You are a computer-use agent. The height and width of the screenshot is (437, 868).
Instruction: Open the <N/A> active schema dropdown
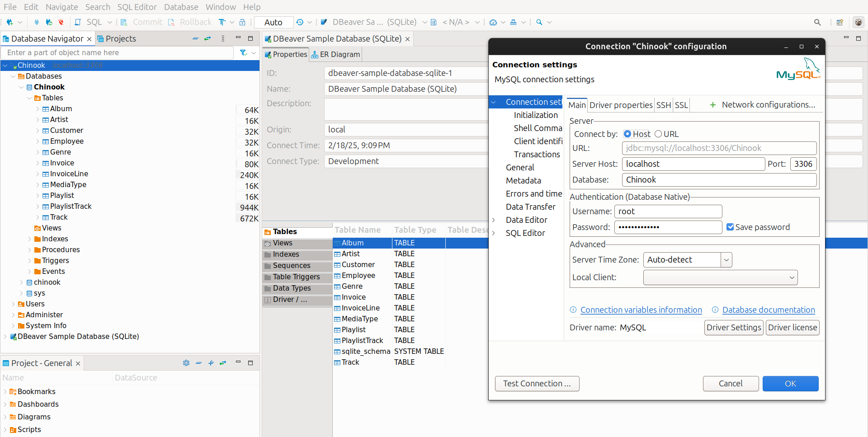click(x=455, y=22)
